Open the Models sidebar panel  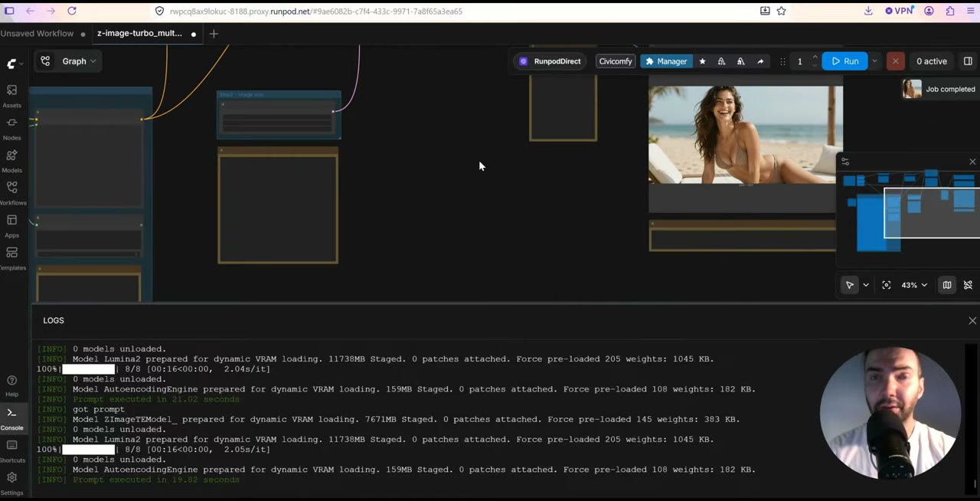[11, 161]
